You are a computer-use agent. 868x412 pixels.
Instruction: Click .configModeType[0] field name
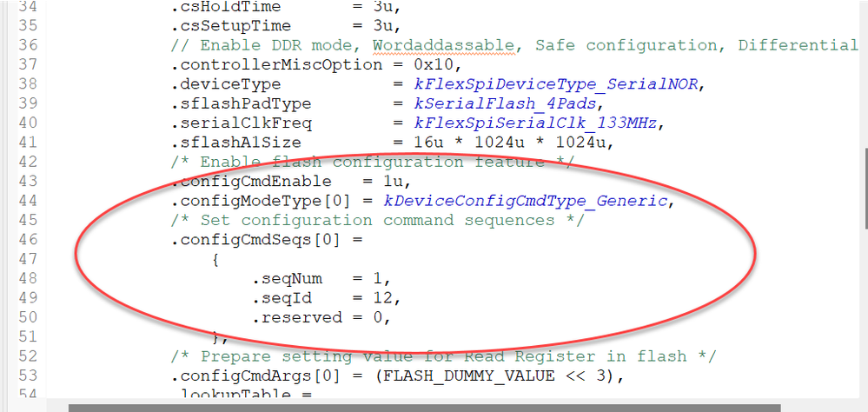262,201
